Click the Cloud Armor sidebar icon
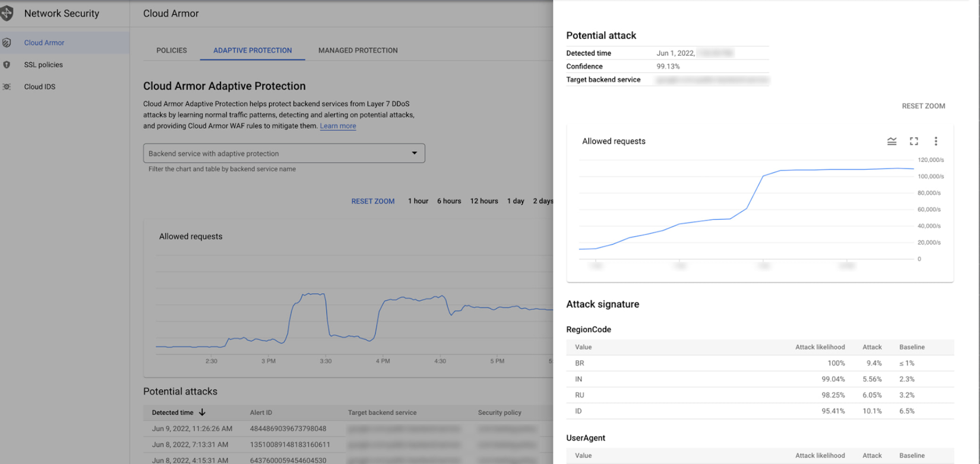This screenshot has width=980, height=464. click(7, 43)
